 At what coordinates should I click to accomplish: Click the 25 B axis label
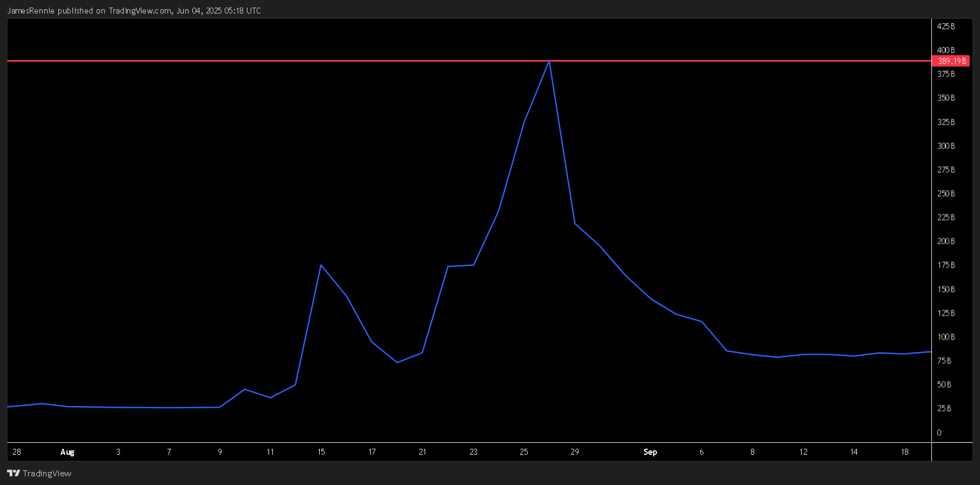[944, 408]
